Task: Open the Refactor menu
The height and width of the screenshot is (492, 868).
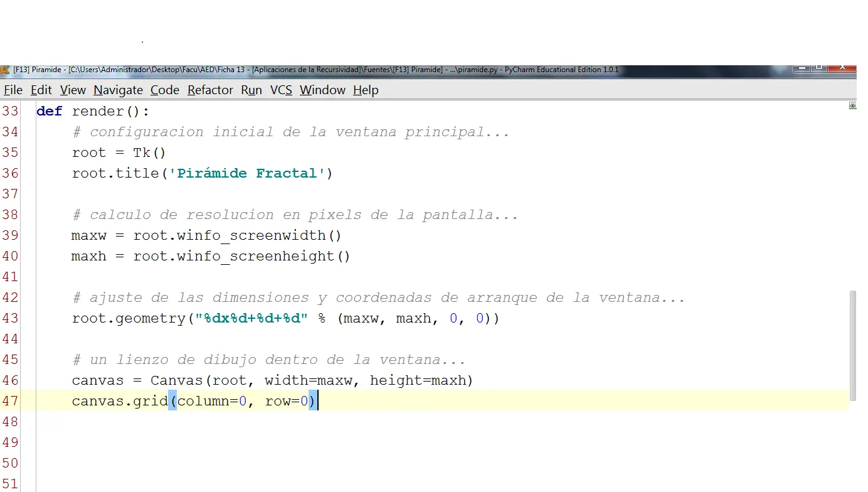Action: point(209,90)
